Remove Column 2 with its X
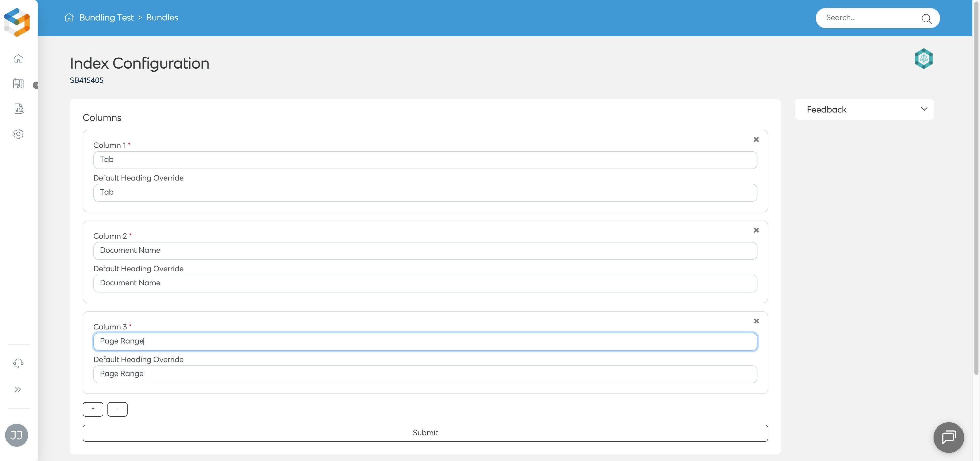 (x=756, y=230)
